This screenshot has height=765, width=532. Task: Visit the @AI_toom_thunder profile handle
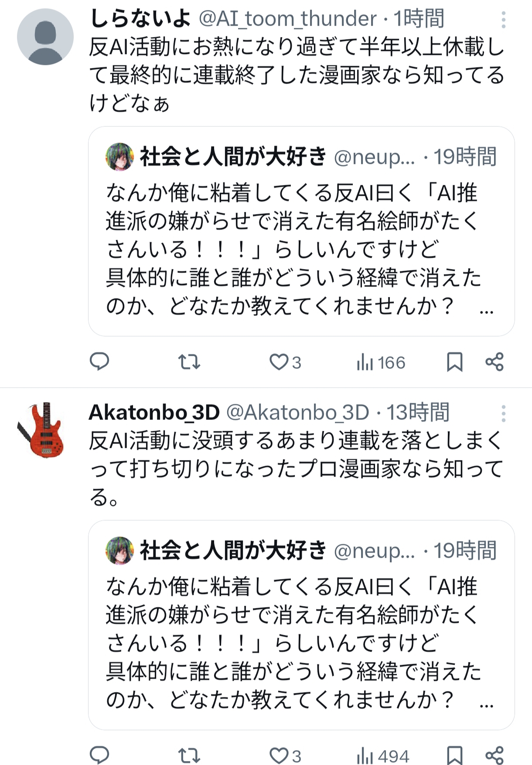(288, 19)
